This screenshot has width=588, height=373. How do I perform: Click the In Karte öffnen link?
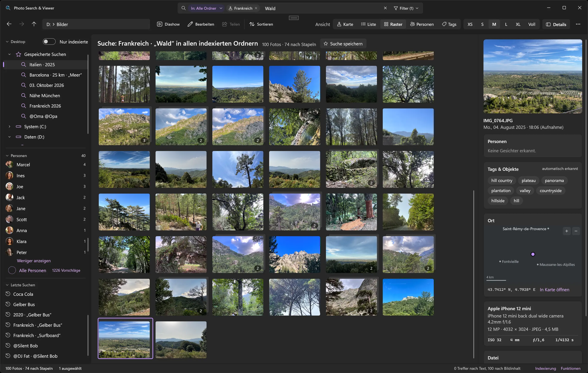point(554,290)
